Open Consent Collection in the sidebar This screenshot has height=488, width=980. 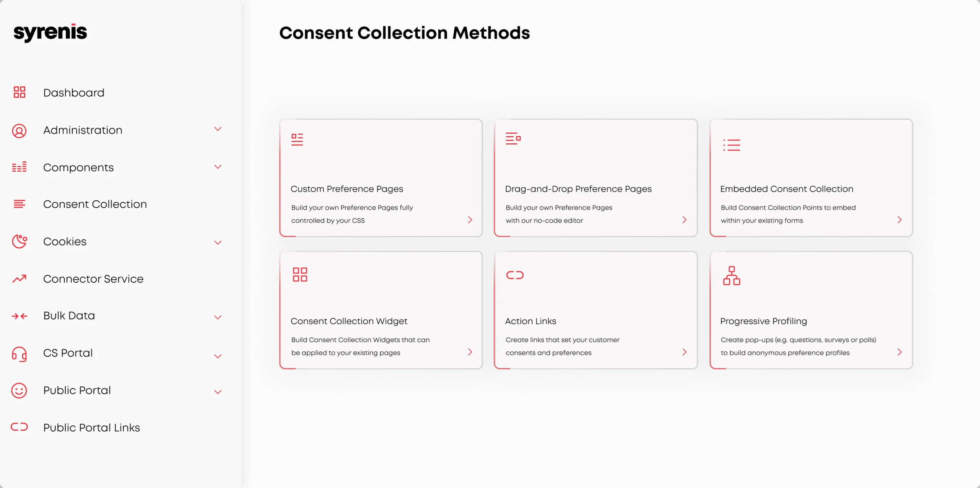pyautogui.click(x=95, y=204)
